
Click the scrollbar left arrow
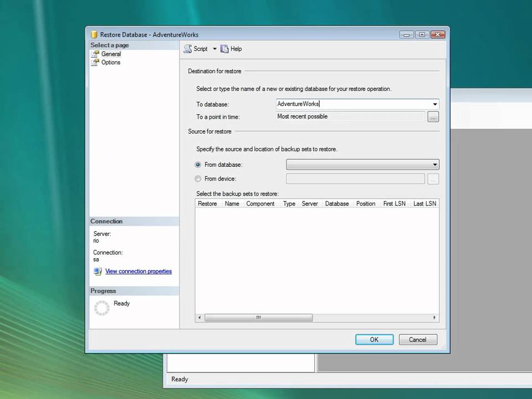[199, 318]
